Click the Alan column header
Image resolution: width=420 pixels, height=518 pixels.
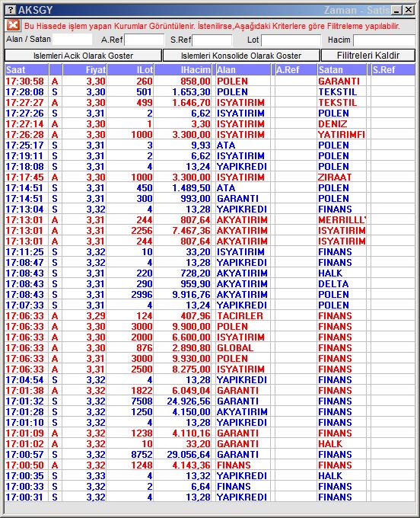243,70
